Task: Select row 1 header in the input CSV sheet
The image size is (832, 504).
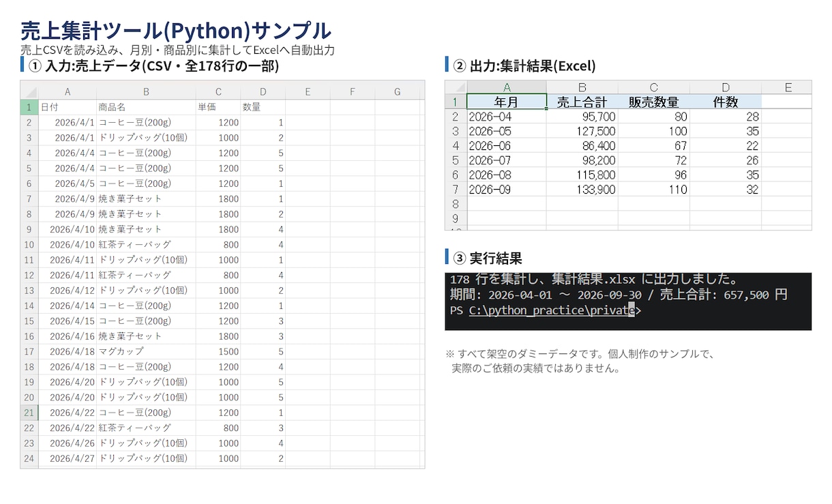Action: [29, 107]
